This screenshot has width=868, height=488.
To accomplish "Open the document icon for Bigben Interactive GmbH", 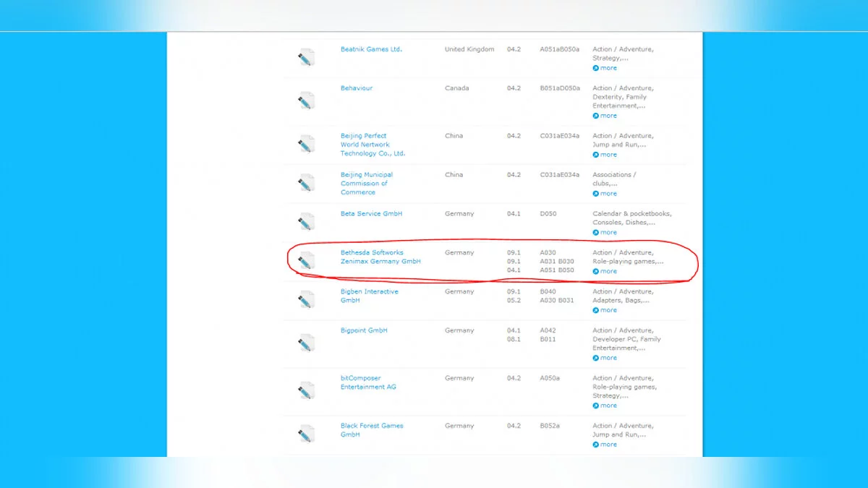I will 307,300.
